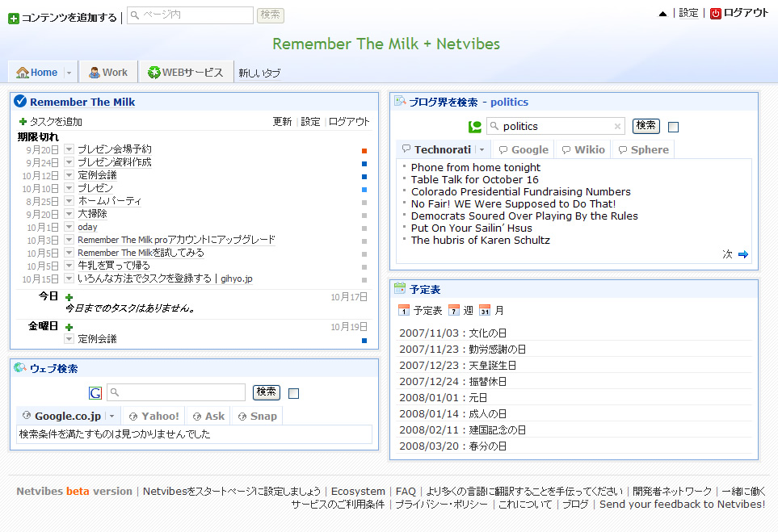Expand dropdown for 牛乳を買って帰る task
Viewport: 778px width, 532px height.
tap(69, 266)
